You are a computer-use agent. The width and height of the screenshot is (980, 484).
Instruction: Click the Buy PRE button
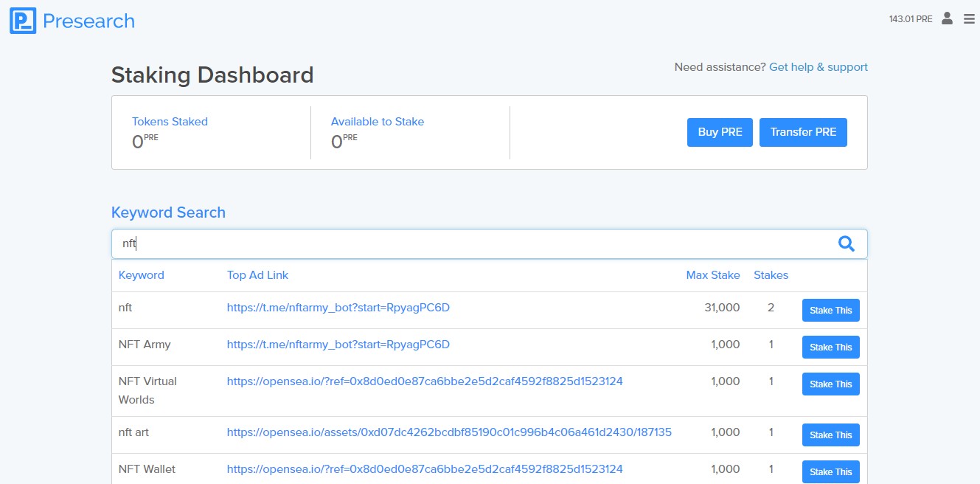click(x=720, y=132)
